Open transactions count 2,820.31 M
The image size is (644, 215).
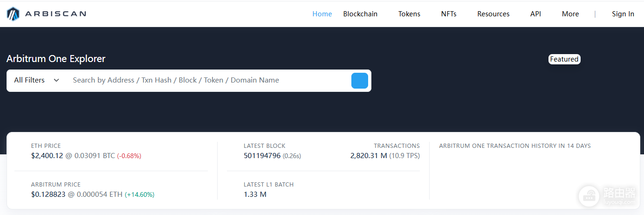pos(369,156)
